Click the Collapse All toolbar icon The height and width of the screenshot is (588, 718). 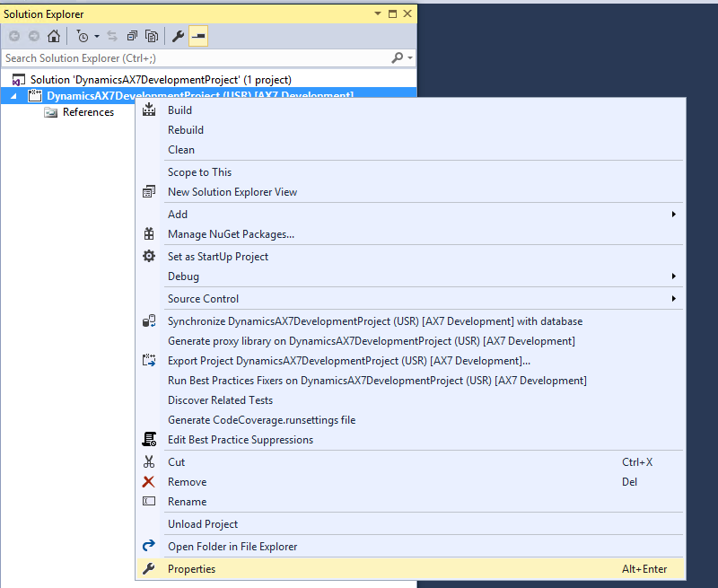tap(132, 36)
